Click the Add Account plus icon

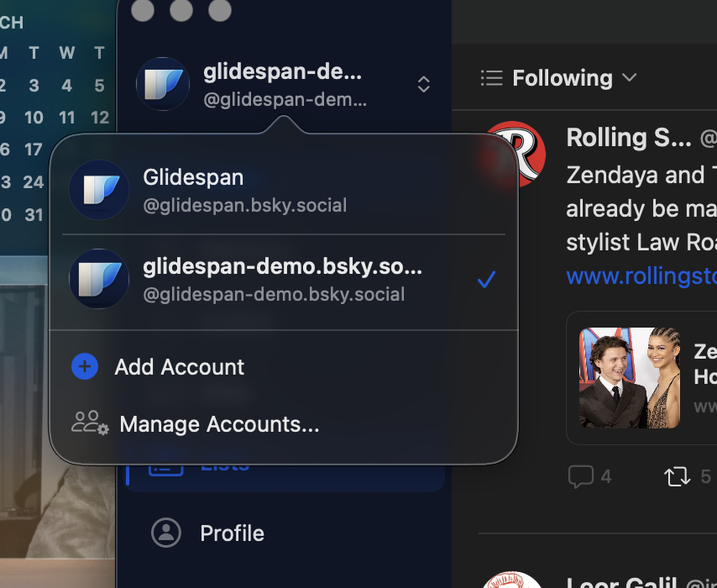pos(85,366)
